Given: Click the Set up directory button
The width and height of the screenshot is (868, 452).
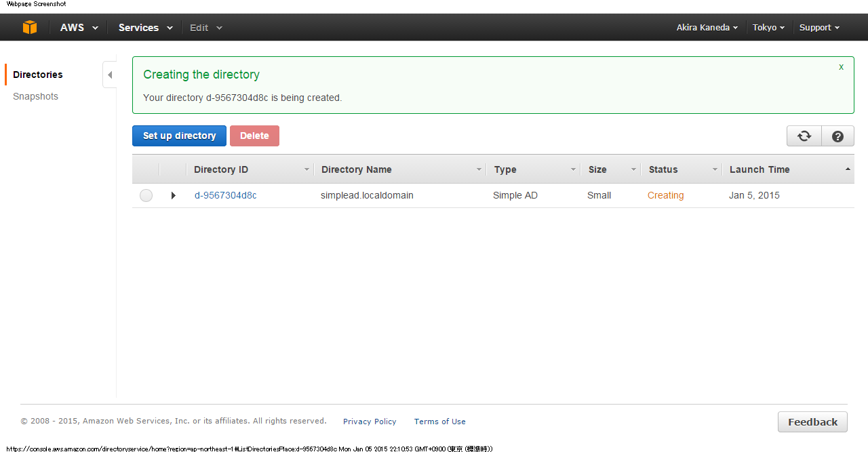Looking at the screenshot, I should [179, 136].
